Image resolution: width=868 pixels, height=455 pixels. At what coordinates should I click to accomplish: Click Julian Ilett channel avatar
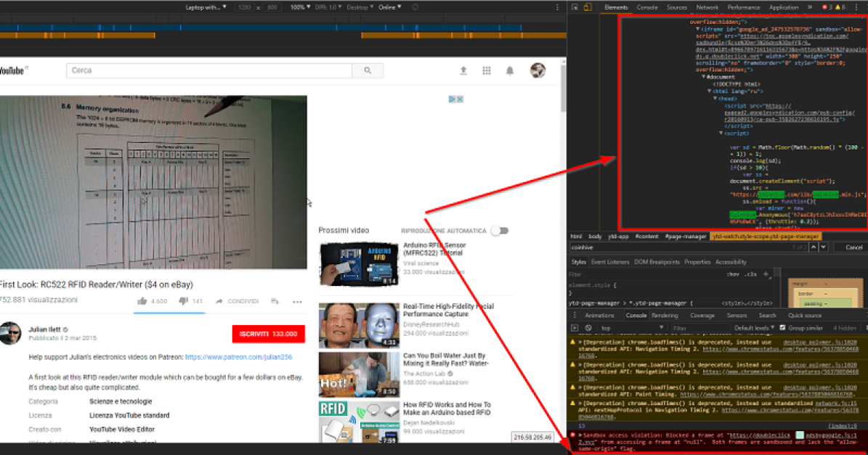10,333
